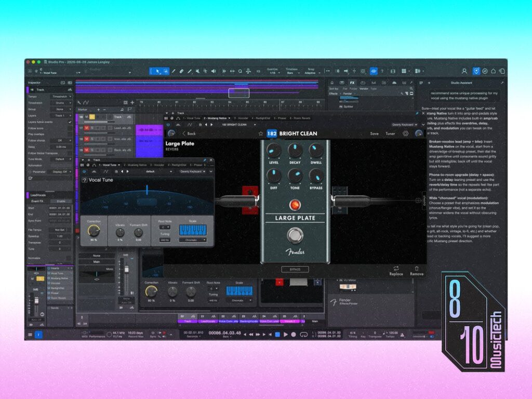Open the Tuner in Mustang Native
This screenshot has height=399, width=532.
(x=390, y=134)
